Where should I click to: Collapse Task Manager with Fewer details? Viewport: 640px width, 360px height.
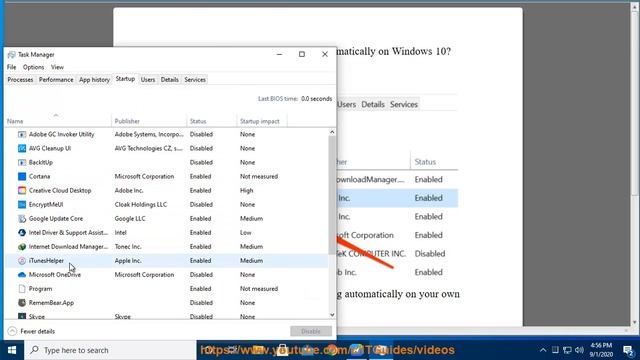[31, 331]
